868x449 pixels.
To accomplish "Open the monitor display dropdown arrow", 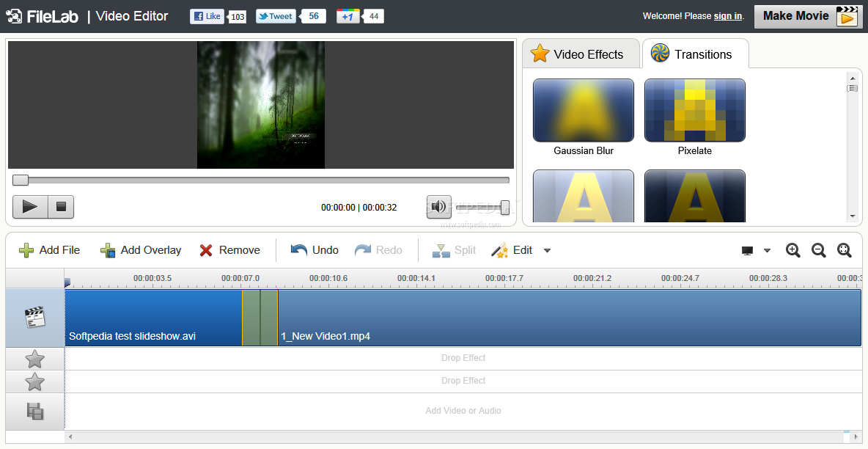I will pyautogui.click(x=768, y=251).
